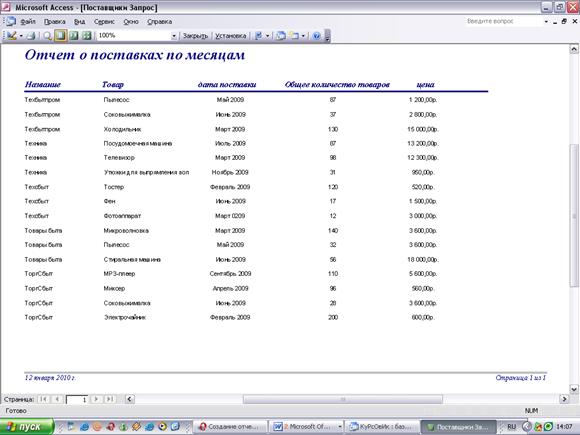Click the 'MP3-плеер' product cell

[x=119, y=274]
